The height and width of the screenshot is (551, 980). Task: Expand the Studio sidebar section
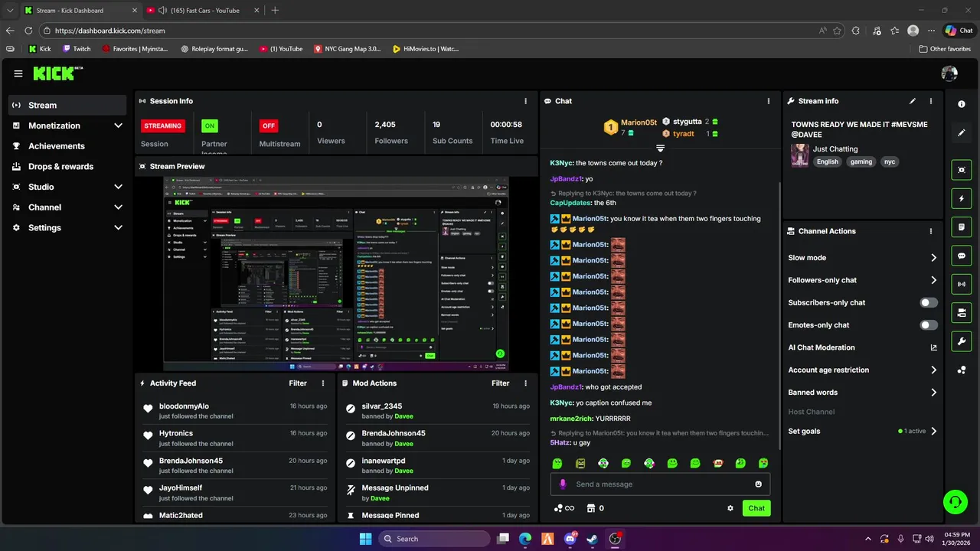[118, 187]
